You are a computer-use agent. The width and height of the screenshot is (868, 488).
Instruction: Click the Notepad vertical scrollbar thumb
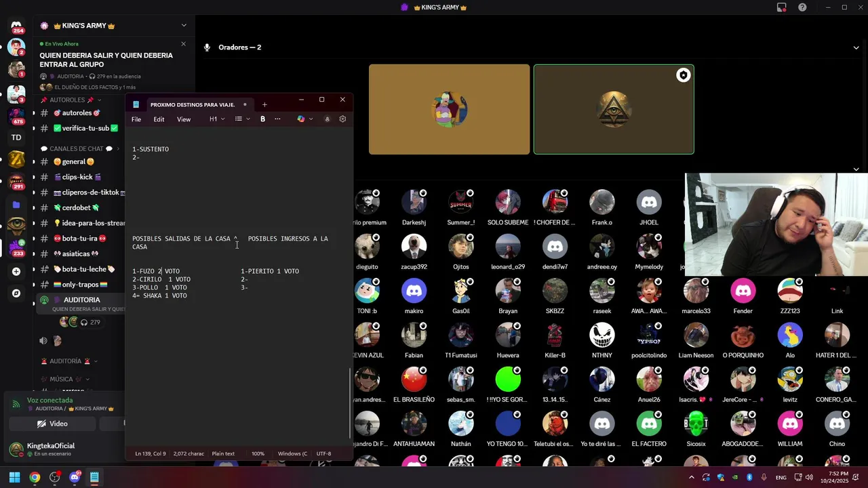click(351, 403)
